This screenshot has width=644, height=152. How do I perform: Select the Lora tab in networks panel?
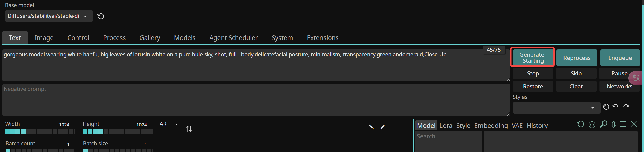tap(446, 126)
